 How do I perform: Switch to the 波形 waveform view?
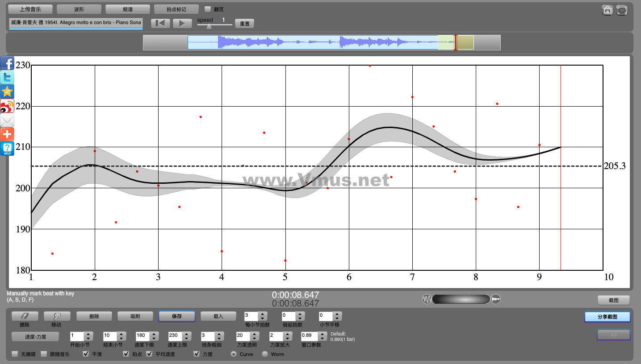click(79, 9)
